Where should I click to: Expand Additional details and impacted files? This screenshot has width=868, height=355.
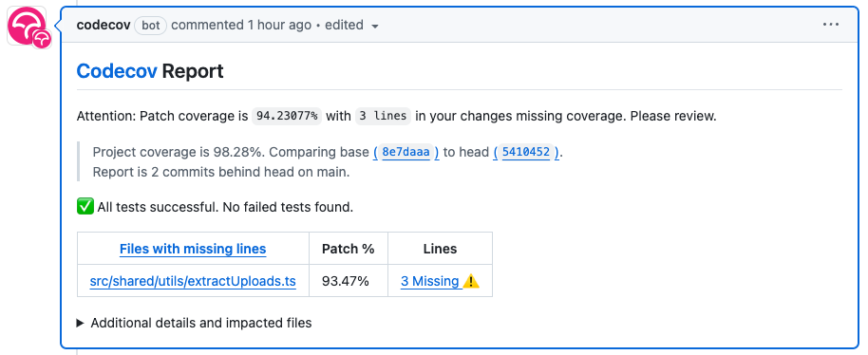[x=195, y=323]
